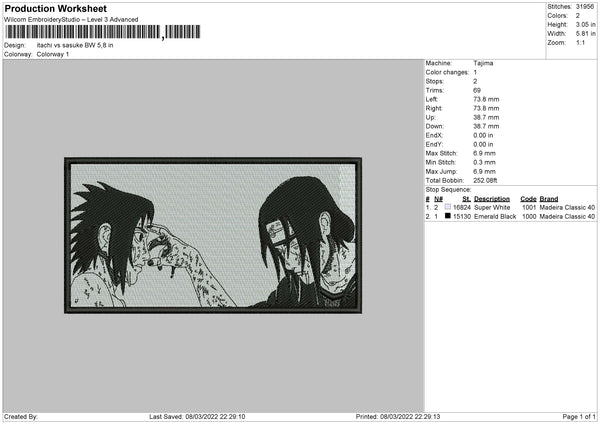Click the Production Worksheet title
The width and height of the screenshot is (600, 424).
55,8
